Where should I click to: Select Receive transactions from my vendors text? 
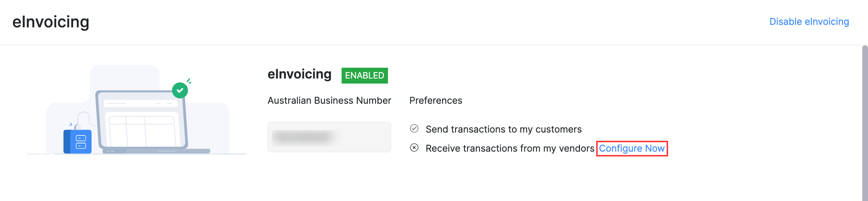point(510,148)
